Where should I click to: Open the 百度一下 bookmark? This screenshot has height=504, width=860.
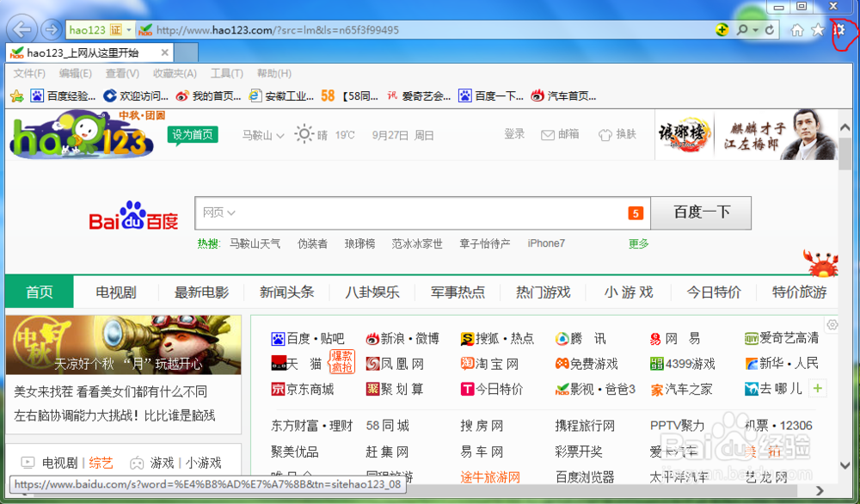(x=491, y=96)
